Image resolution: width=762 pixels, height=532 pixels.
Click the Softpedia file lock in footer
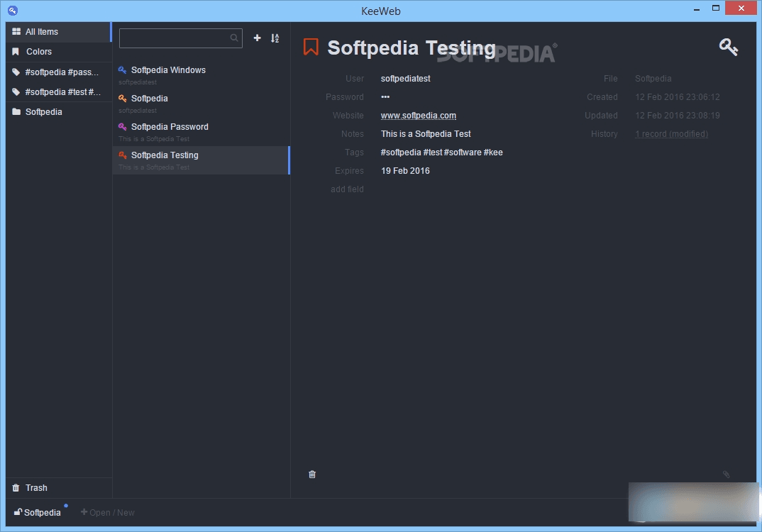click(x=38, y=512)
